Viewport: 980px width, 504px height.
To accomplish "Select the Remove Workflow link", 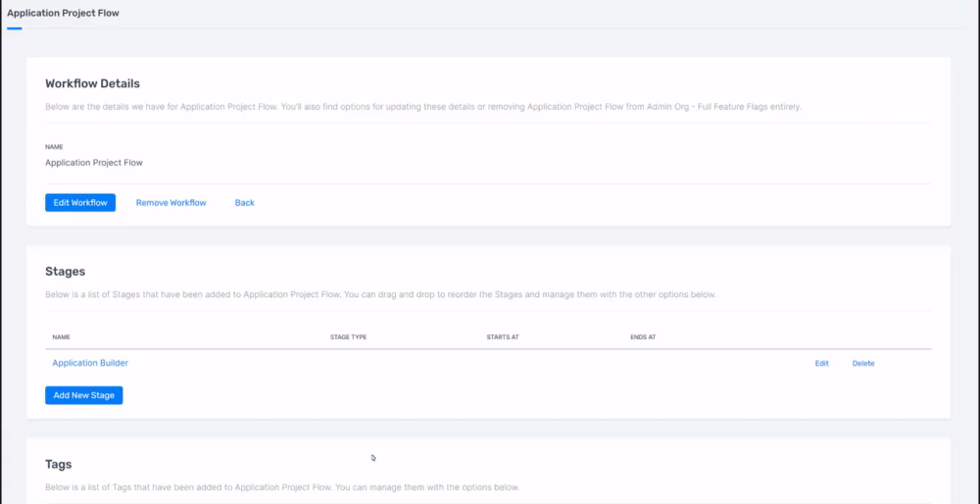I will tap(171, 203).
